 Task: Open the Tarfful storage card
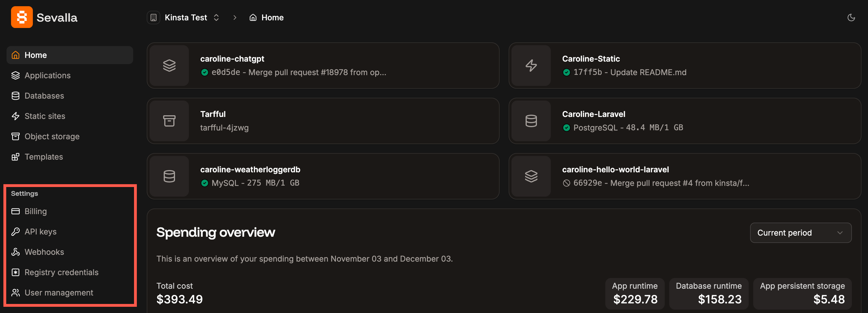click(323, 121)
